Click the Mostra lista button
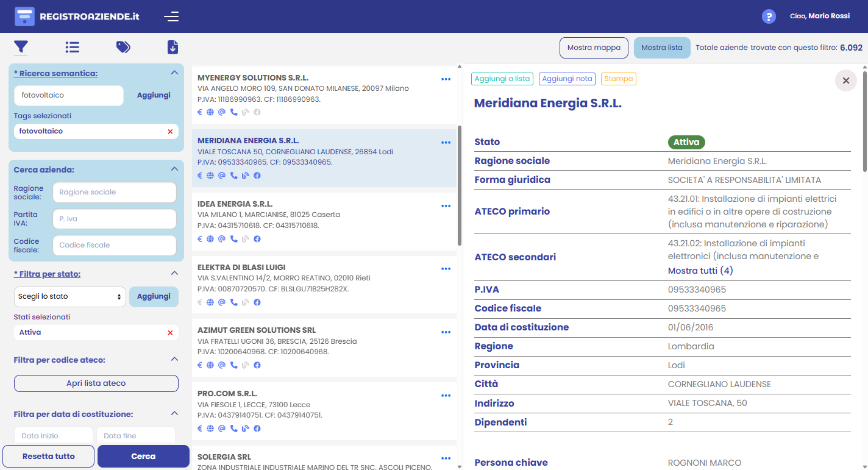The width and height of the screenshot is (868, 470). [662, 48]
